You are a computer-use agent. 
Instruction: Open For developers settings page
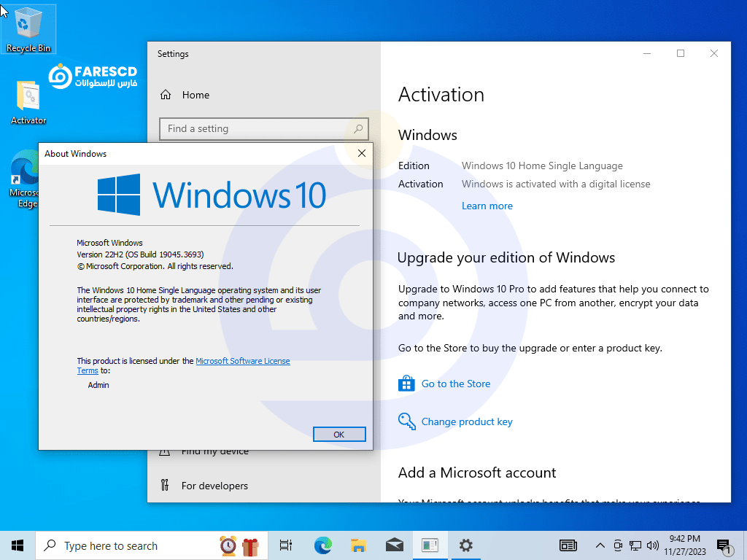(214, 486)
